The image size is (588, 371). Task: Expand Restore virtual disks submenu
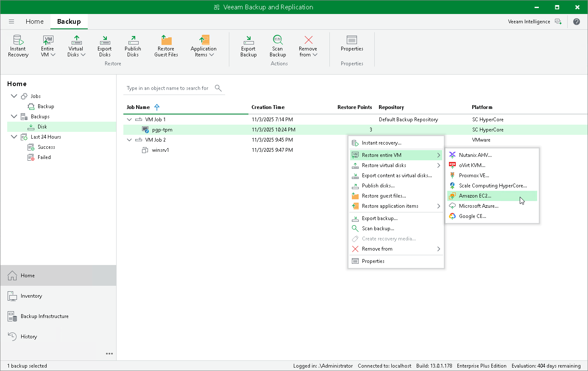pyautogui.click(x=396, y=165)
